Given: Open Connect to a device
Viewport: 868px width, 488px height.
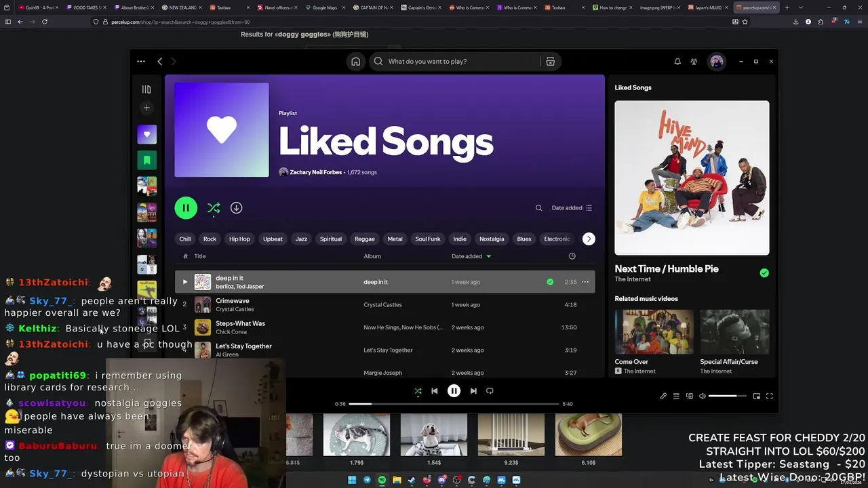Looking at the screenshot, I should pyautogui.click(x=690, y=396).
